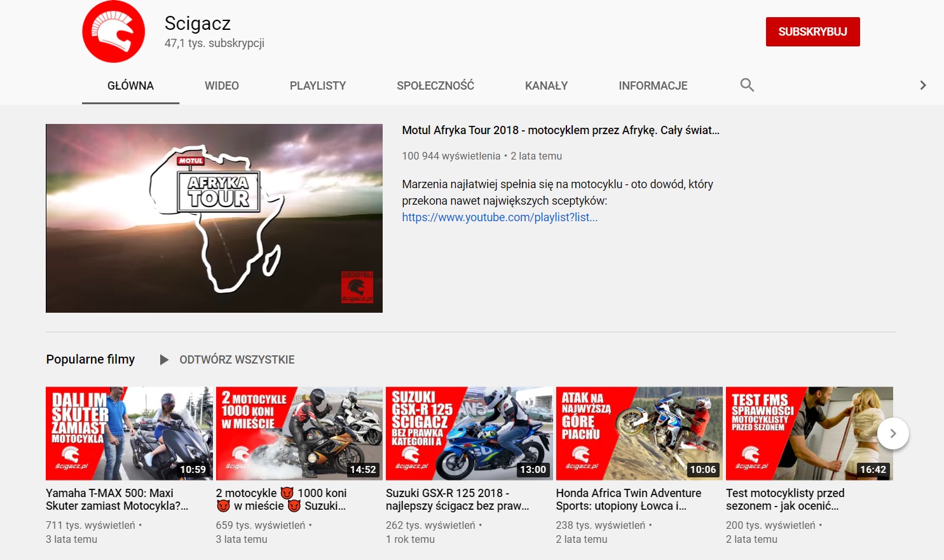Select the Kanały tab
The image size is (944, 560).
(x=546, y=86)
